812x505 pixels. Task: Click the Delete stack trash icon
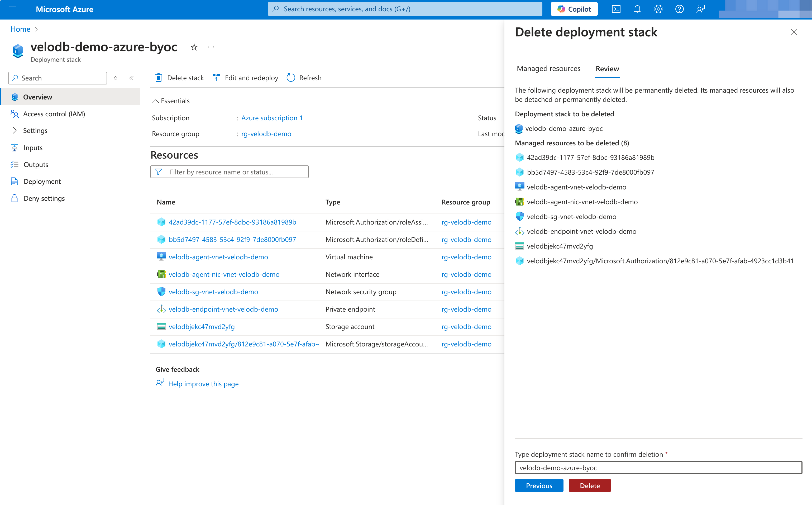[159, 78]
